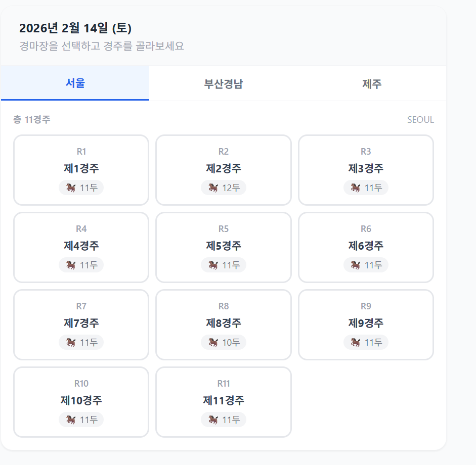Click the horse icon in 제2경주 card

click(x=213, y=188)
